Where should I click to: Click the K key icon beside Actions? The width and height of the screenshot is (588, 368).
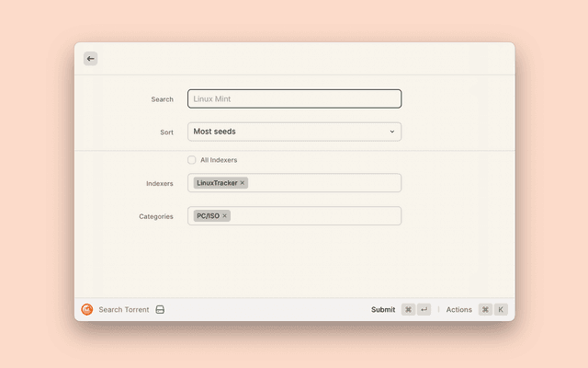pyautogui.click(x=501, y=310)
